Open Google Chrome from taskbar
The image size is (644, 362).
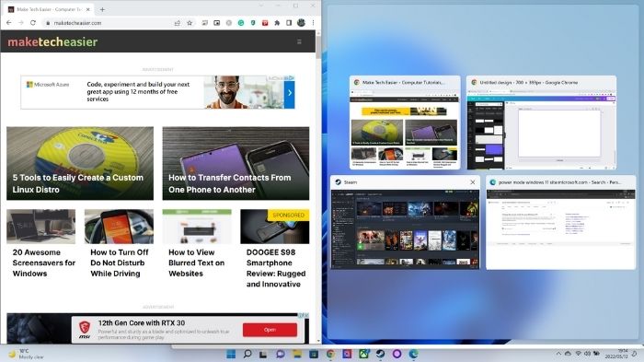[330, 354]
